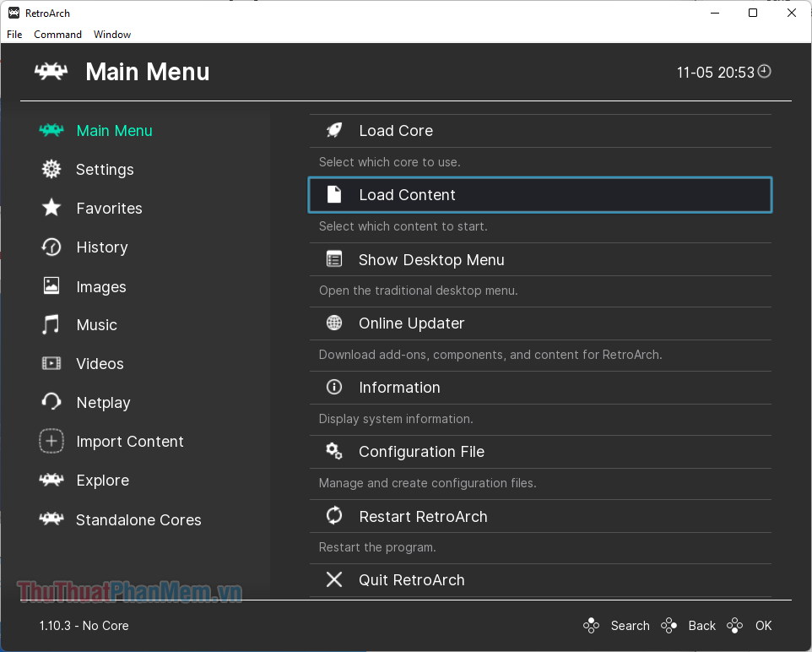The width and height of the screenshot is (812, 652).
Task: Select the Standalone Cores invader icon
Action: [51, 519]
